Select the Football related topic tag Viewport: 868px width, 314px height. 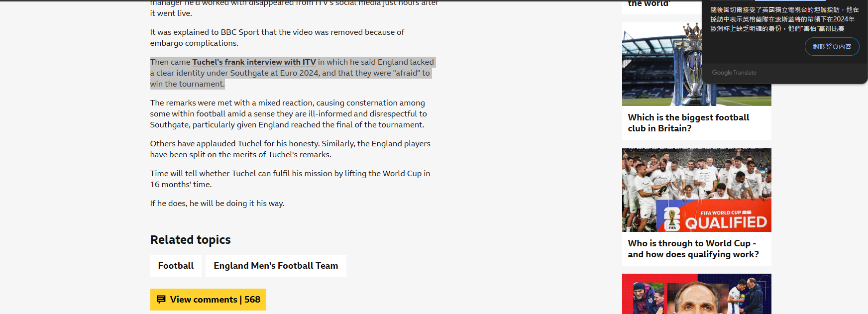tap(176, 266)
